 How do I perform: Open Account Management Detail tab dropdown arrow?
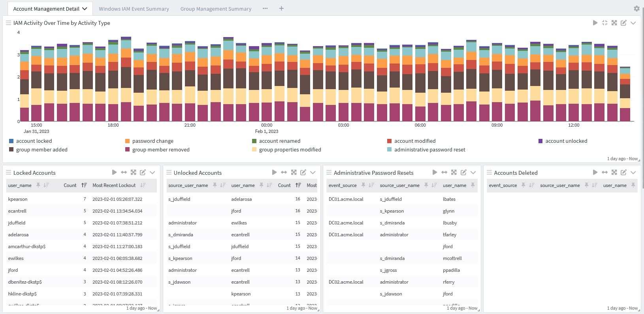[85, 9]
